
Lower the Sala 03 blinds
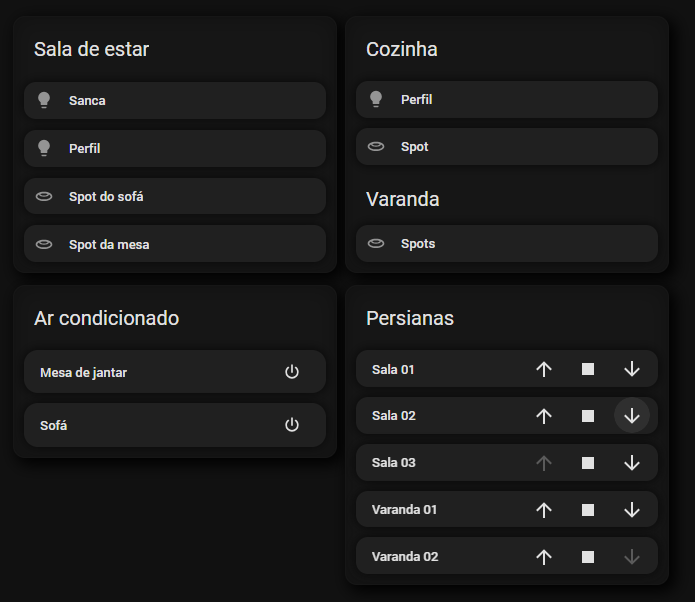(632, 463)
